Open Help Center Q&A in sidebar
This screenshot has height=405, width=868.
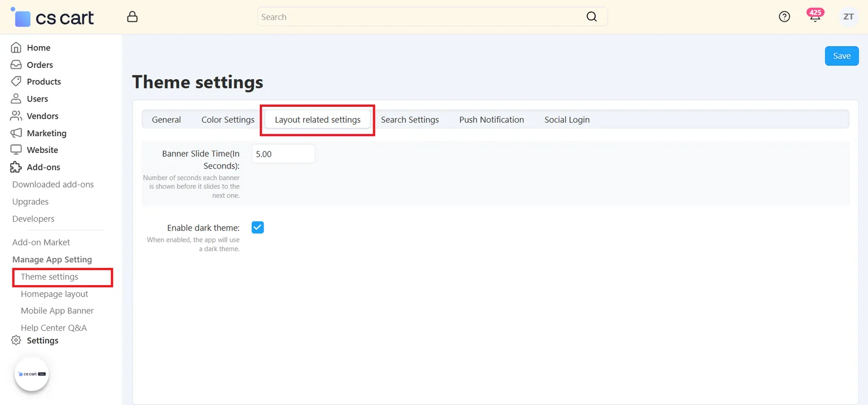(x=54, y=328)
